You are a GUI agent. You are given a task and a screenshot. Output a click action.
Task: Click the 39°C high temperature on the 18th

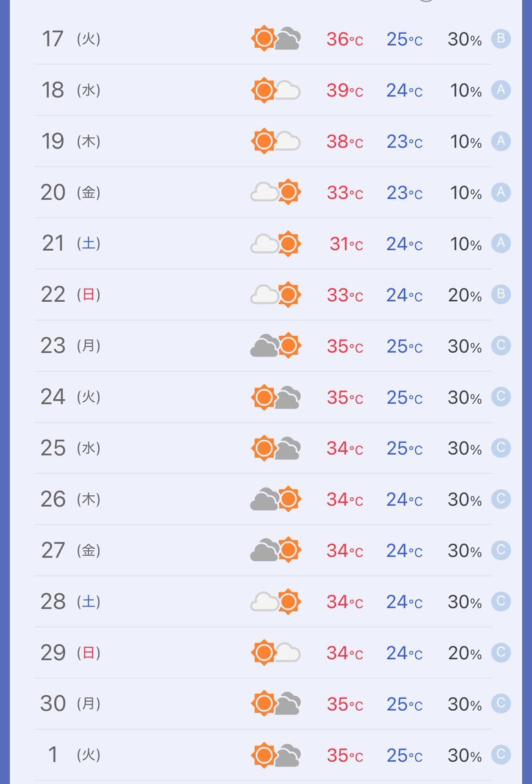tap(345, 91)
